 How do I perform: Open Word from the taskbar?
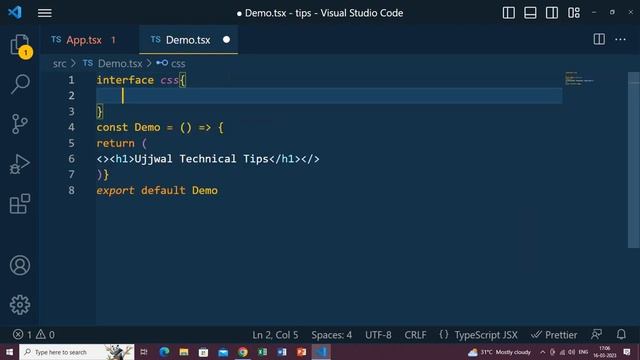pos(282,352)
